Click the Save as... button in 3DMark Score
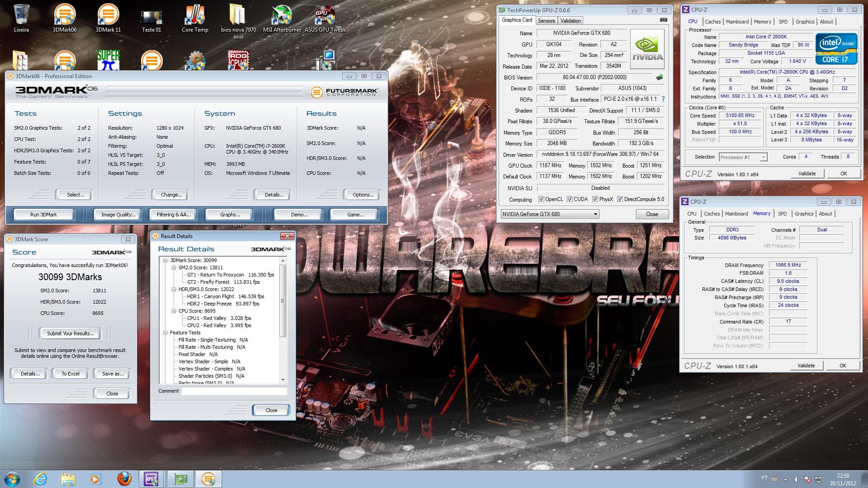 tap(113, 374)
